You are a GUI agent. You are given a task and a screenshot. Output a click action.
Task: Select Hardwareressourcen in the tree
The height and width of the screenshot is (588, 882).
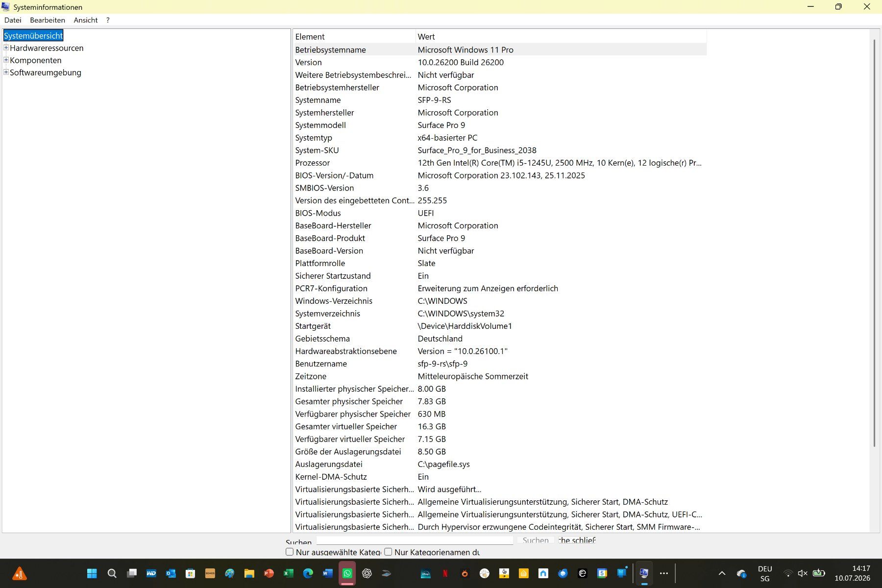coord(47,48)
